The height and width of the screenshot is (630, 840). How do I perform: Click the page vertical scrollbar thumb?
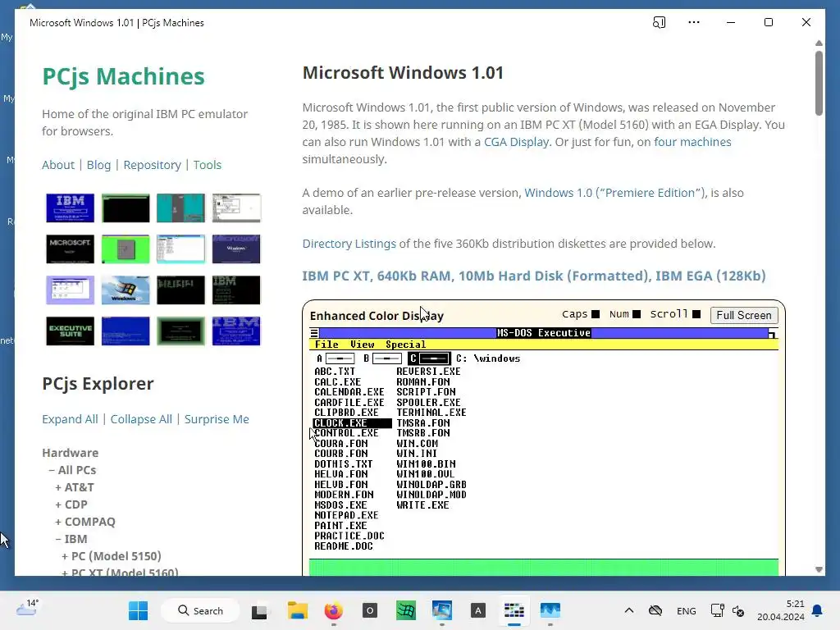[x=819, y=83]
